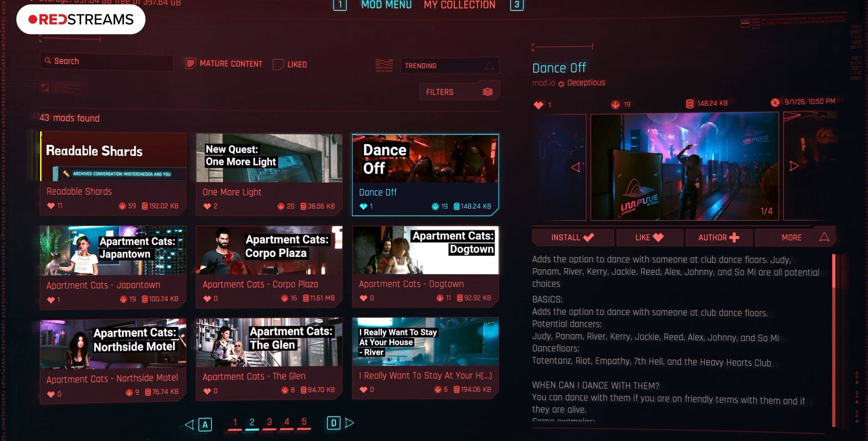This screenshot has height=441, width=868.
Task: Like the Dance Off mod
Action: coord(649,237)
